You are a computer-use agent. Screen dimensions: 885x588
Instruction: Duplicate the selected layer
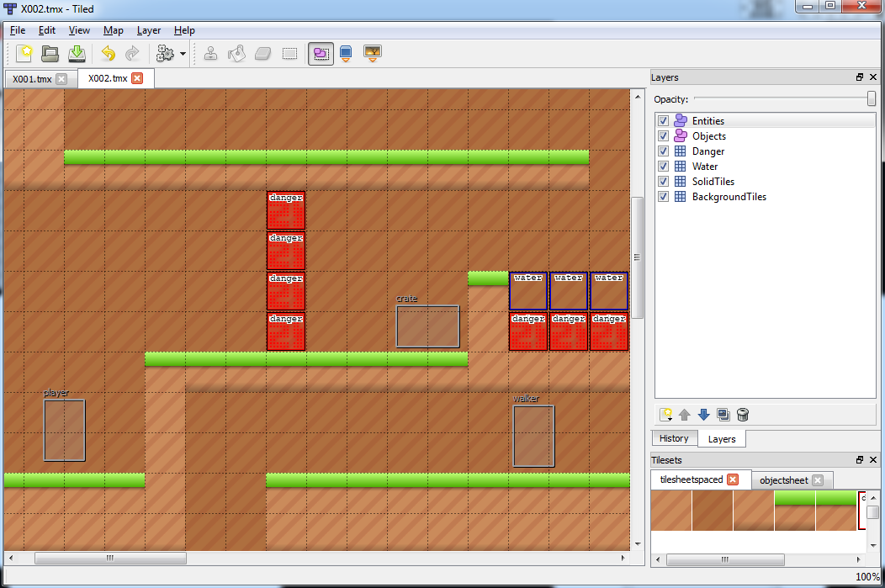point(723,415)
